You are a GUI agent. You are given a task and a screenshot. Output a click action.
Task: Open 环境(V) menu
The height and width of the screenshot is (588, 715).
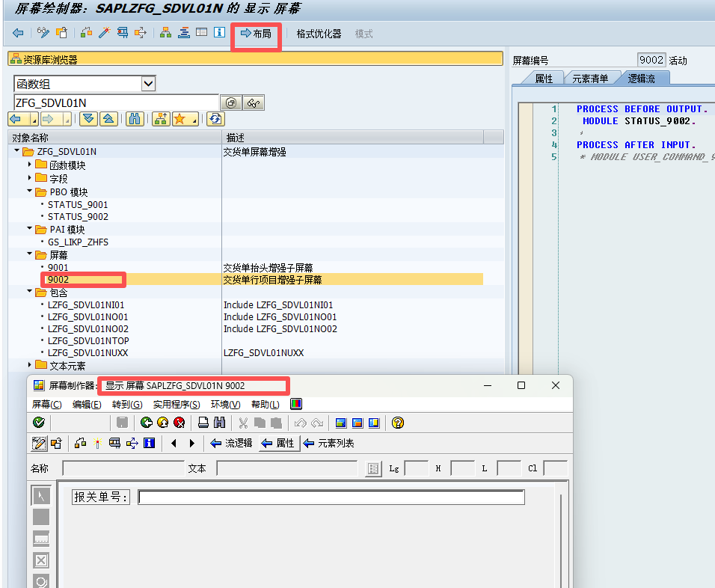pyautogui.click(x=226, y=405)
